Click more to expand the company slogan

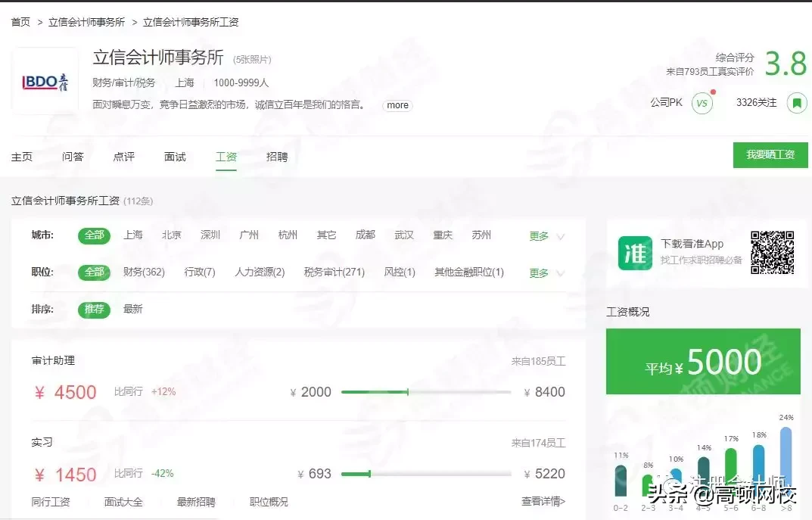click(x=397, y=105)
